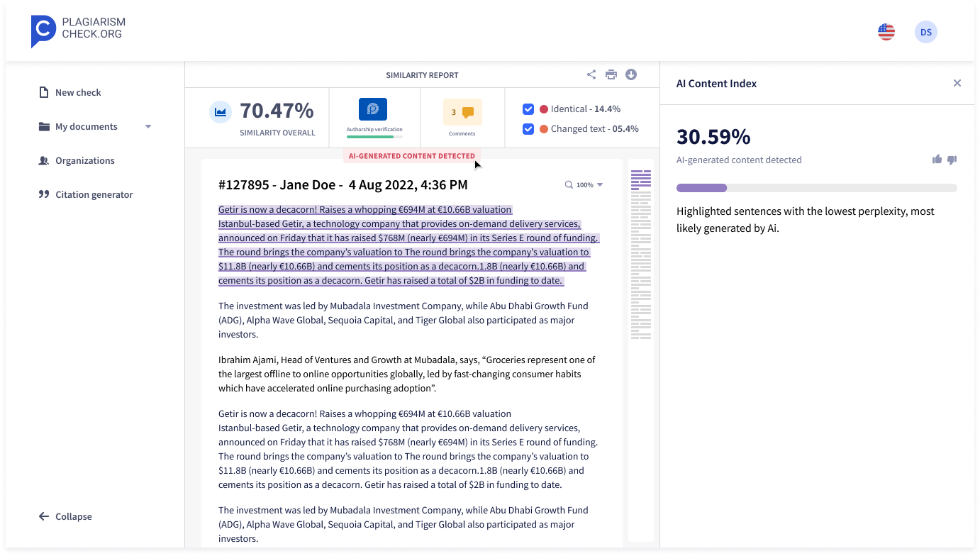Print the similarity report
Viewport: 980px width, 556px height.
[x=611, y=74]
